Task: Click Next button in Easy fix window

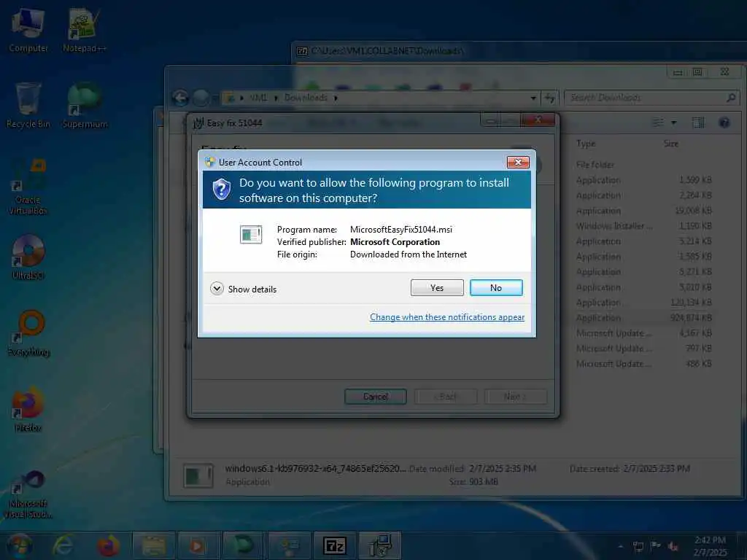Action: 516,397
